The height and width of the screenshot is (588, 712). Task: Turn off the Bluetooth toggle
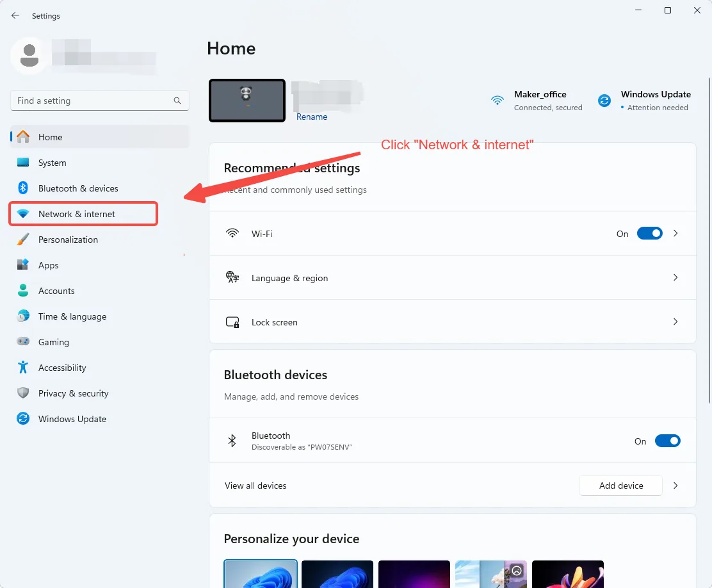pos(667,441)
